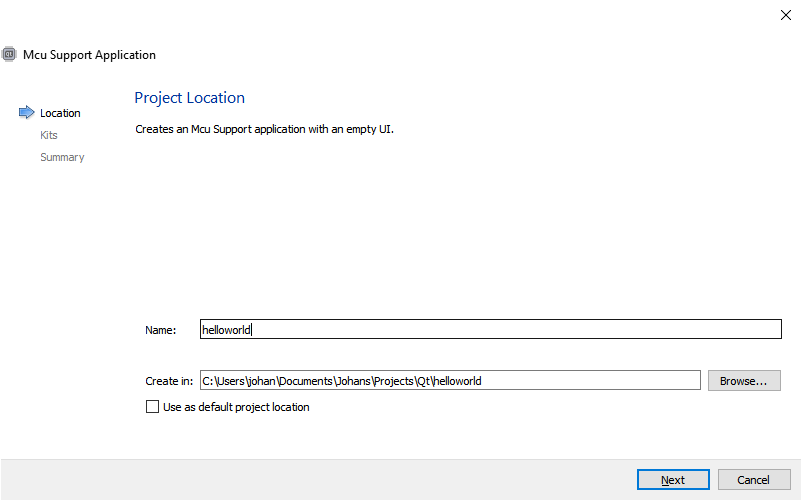Open the Browse... folder picker

[x=743, y=380]
